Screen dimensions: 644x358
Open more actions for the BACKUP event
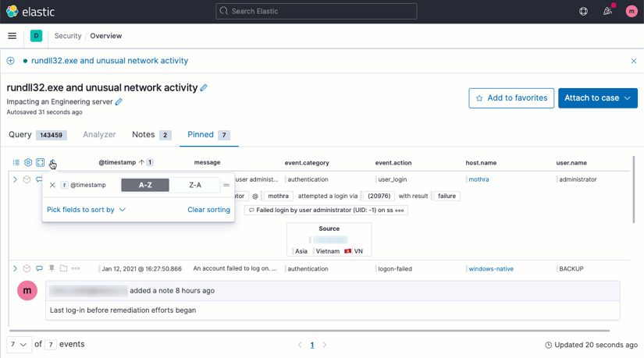[x=76, y=268]
